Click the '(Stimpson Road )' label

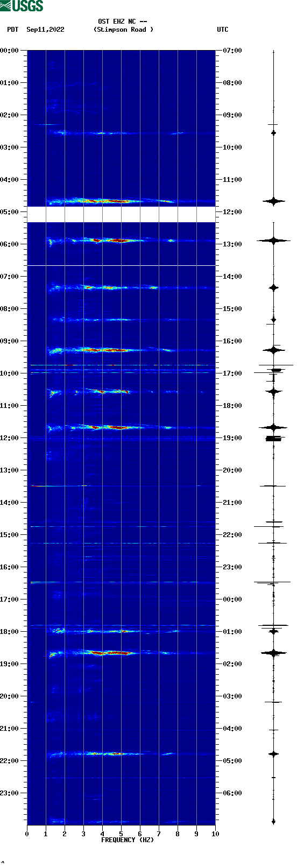[123, 30]
